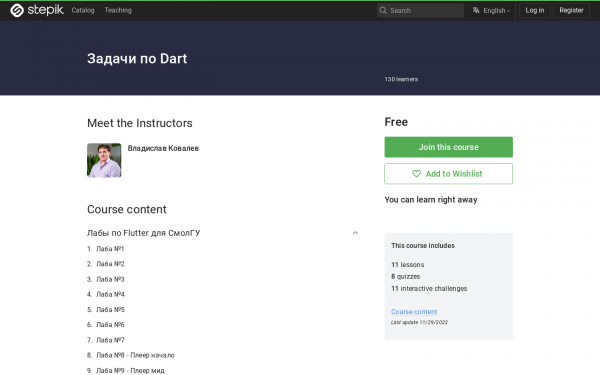Click the heart icon on Add to Wishlist
Image resolution: width=600 pixels, height=375 pixels.
pos(416,174)
